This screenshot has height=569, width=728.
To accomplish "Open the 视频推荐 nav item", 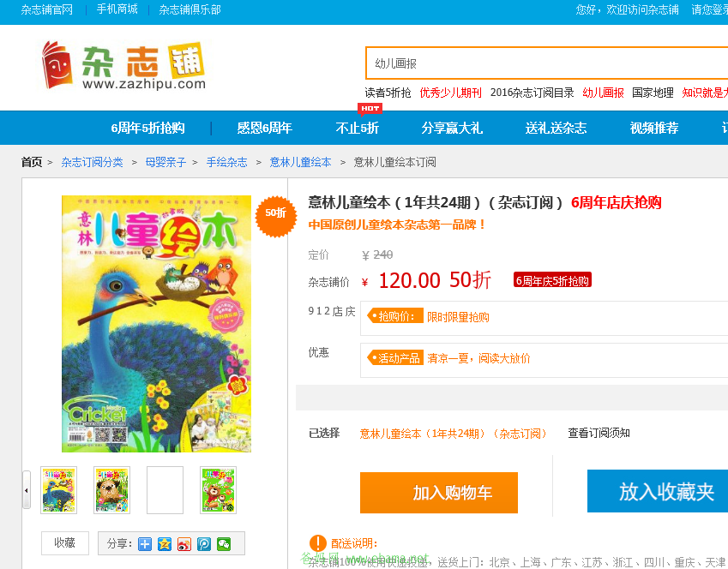I will click(x=653, y=128).
